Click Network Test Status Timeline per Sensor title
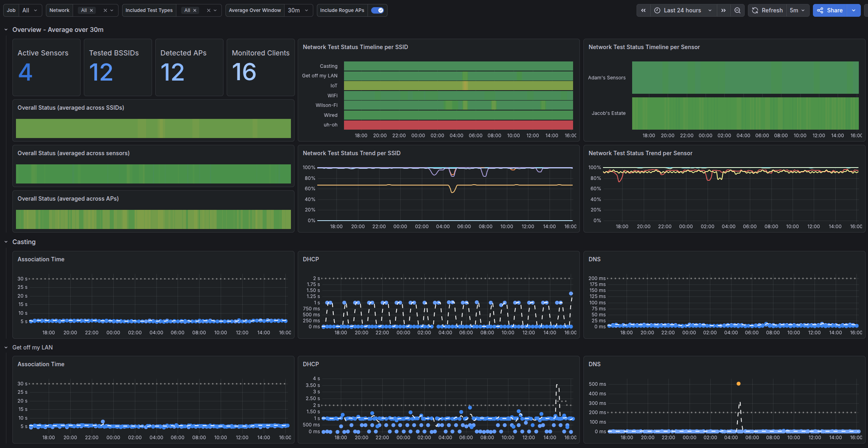Viewport: 868px width, 448px height. [644, 47]
